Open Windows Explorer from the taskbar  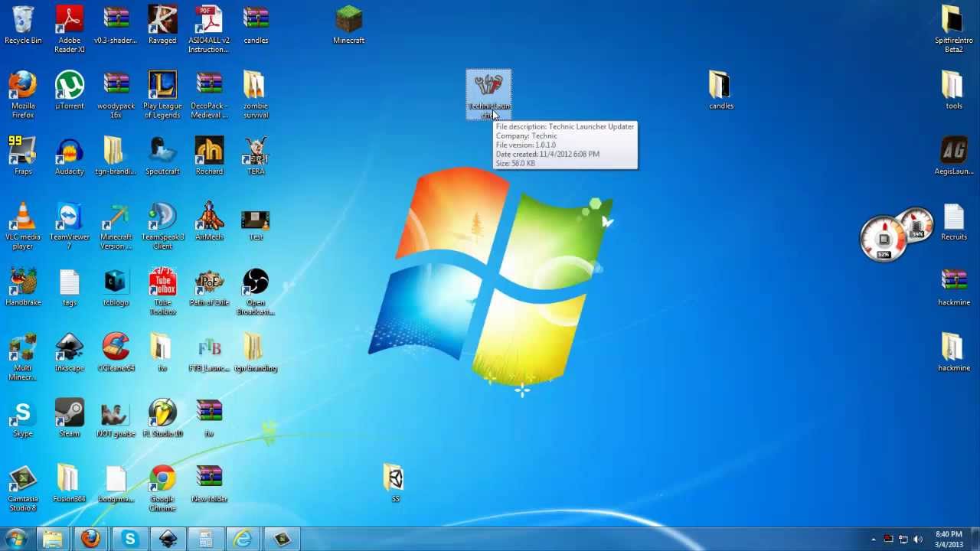pyautogui.click(x=53, y=540)
